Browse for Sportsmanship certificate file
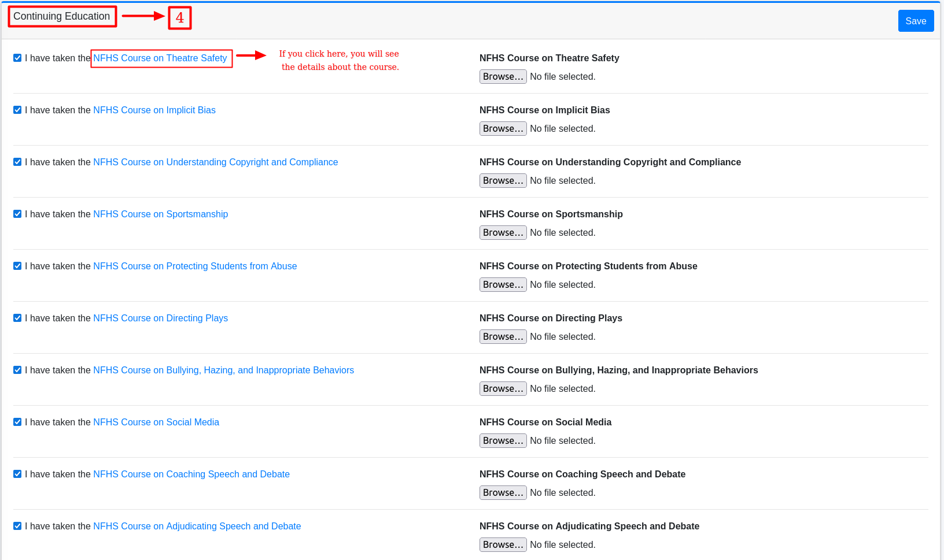944x560 pixels. click(503, 232)
